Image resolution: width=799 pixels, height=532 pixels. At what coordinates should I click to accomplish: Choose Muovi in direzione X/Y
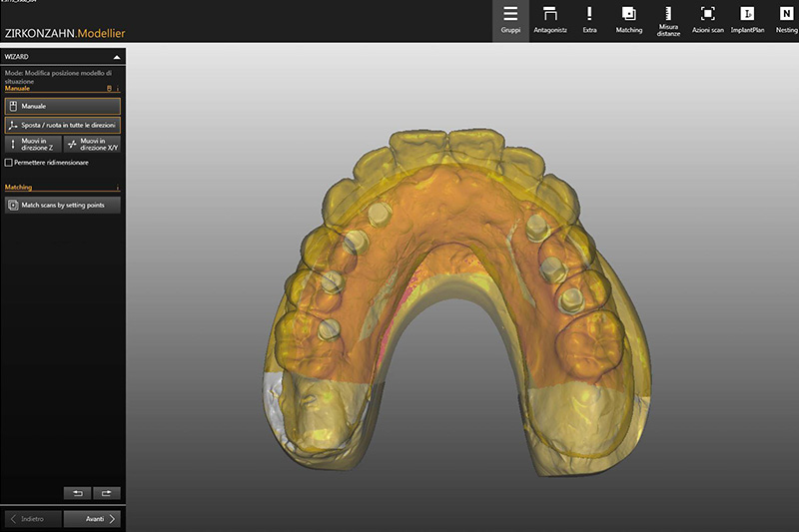(x=92, y=145)
